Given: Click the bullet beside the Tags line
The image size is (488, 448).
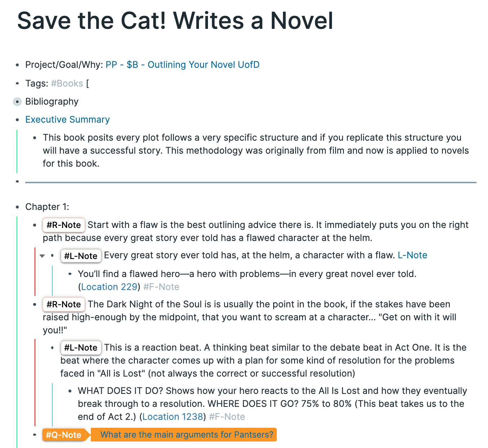Looking at the screenshot, I should pos(17,84).
